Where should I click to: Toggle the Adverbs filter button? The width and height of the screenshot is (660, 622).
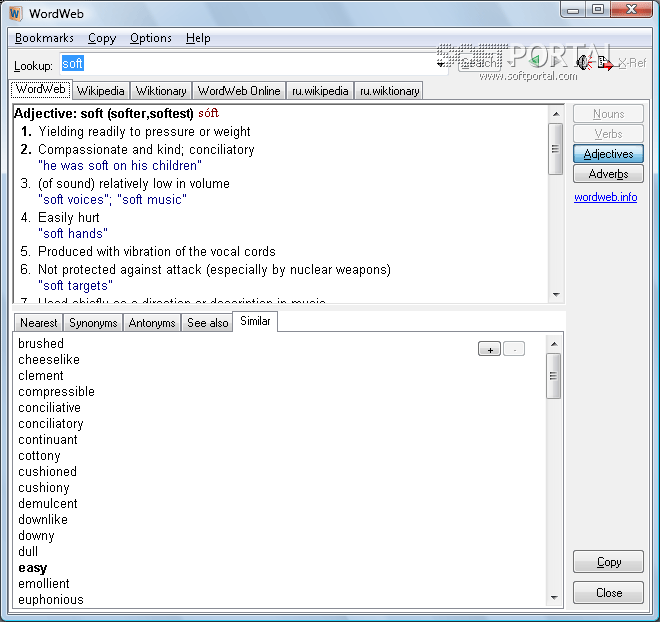608,173
